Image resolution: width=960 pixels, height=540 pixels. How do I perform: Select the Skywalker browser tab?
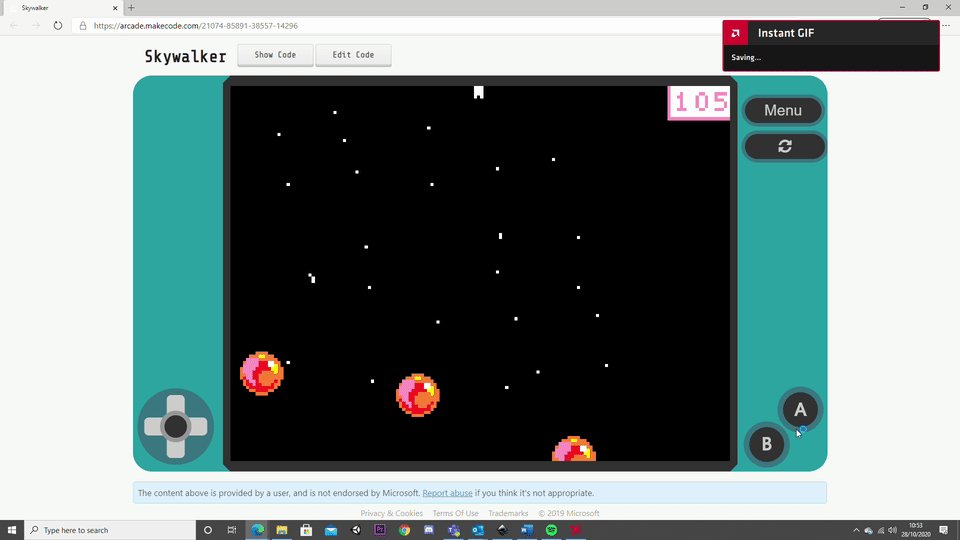[x=61, y=8]
